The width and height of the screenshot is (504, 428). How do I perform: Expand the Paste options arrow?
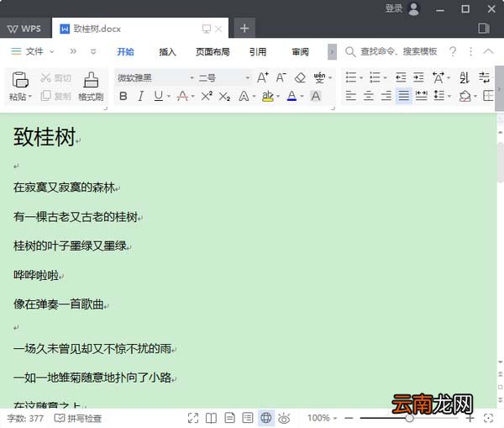[x=30, y=96]
